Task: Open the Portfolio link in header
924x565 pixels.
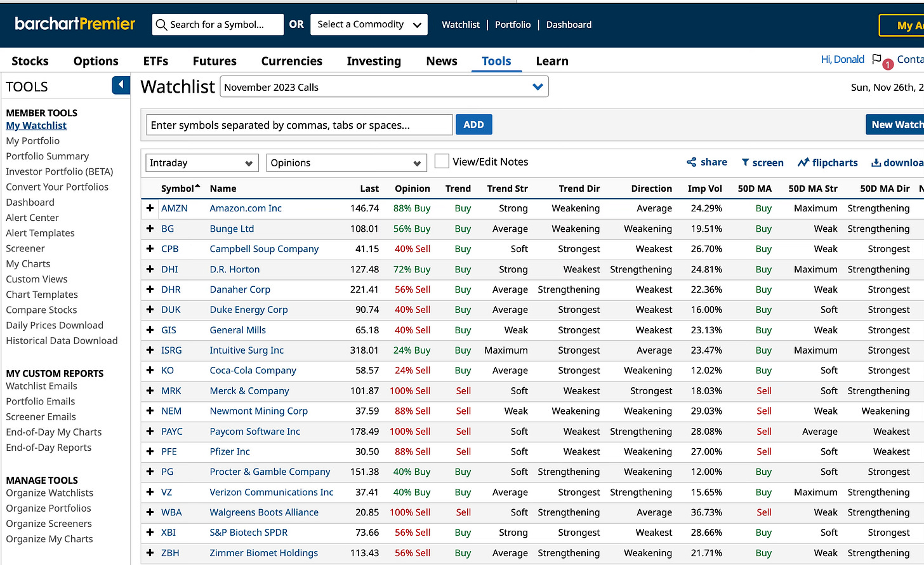Action: tap(513, 25)
